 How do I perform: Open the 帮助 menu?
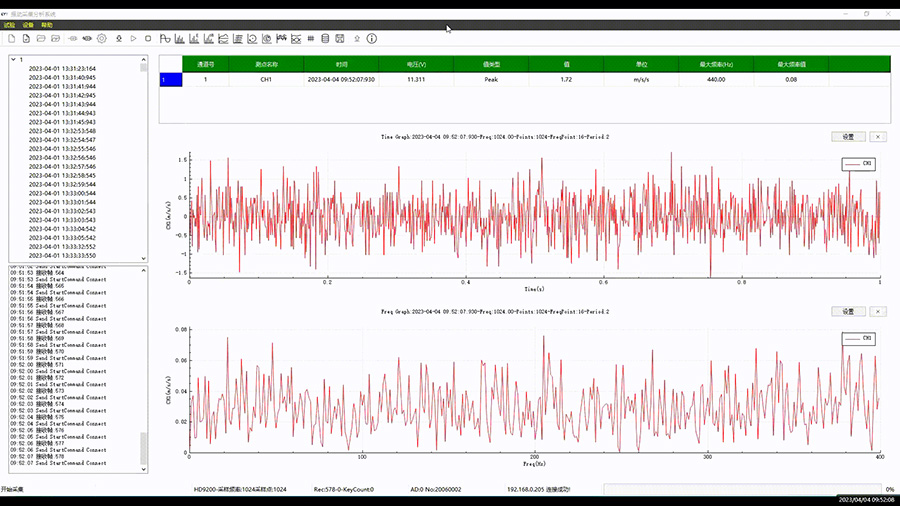(x=46, y=25)
